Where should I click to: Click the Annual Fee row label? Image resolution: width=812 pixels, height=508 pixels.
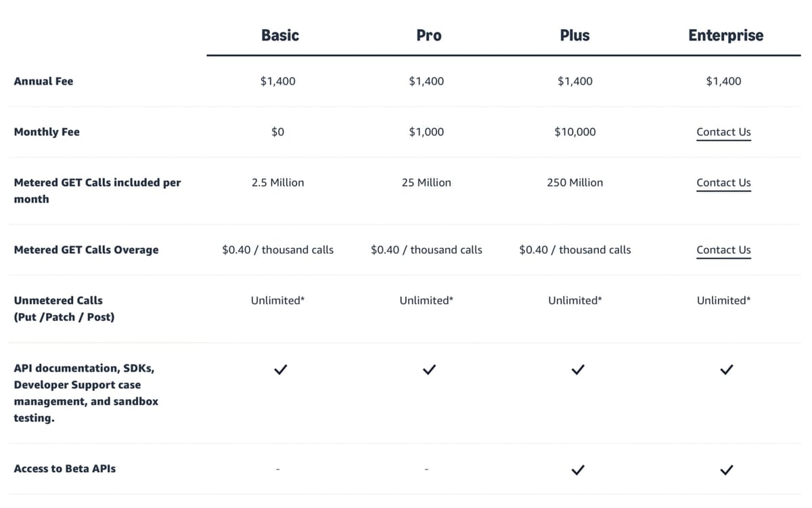(43, 81)
